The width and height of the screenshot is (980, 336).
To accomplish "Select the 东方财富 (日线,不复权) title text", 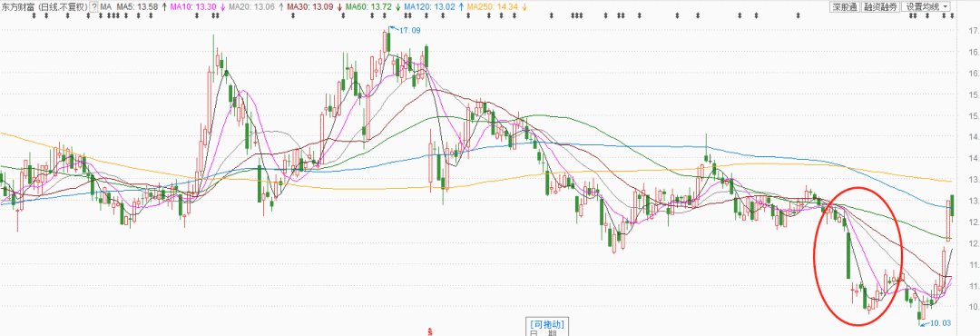I will [x=44, y=7].
